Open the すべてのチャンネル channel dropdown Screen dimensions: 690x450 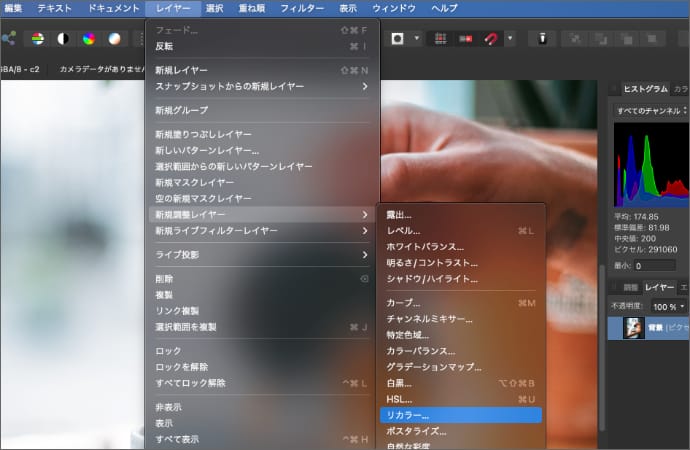click(x=650, y=111)
